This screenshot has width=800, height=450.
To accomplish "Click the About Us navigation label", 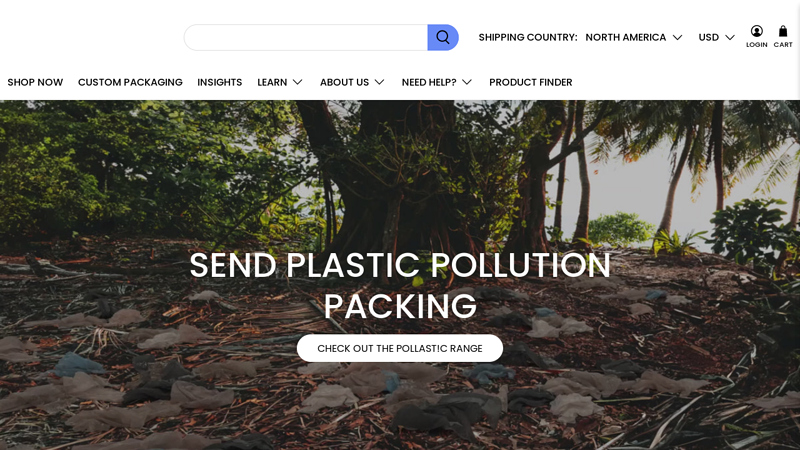I will [344, 82].
